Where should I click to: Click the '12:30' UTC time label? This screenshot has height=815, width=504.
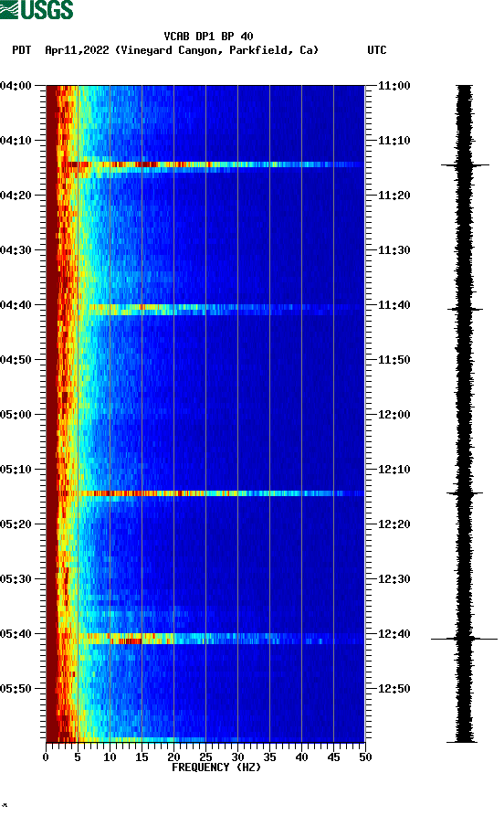(x=394, y=579)
